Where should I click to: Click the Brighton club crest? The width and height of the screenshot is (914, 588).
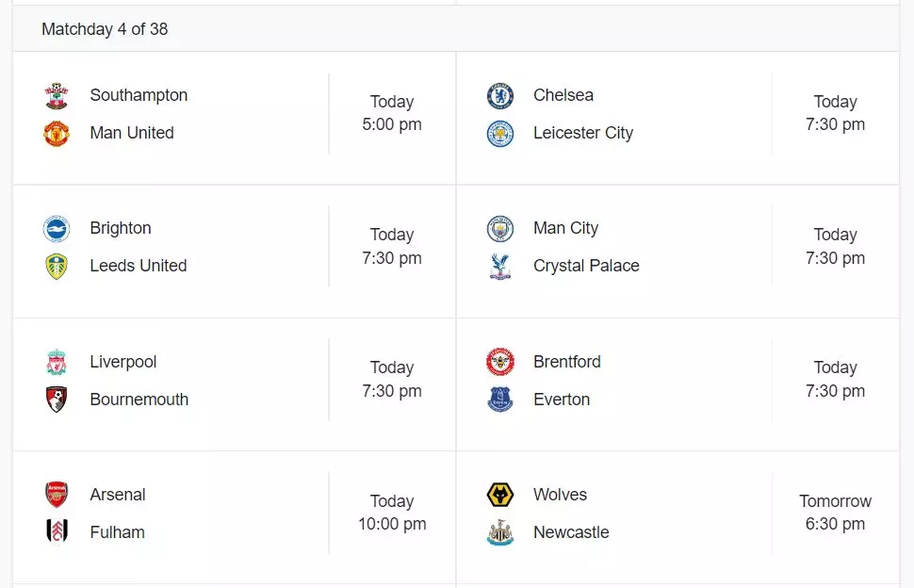[57, 229]
